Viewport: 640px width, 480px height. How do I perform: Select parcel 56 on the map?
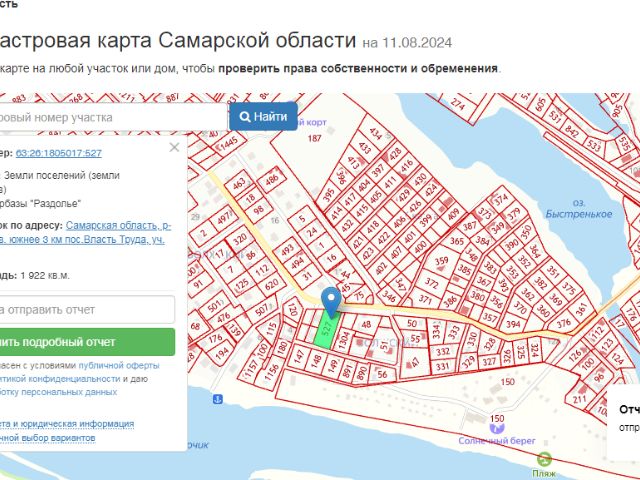pyautogui.click(x=382, y=374)
